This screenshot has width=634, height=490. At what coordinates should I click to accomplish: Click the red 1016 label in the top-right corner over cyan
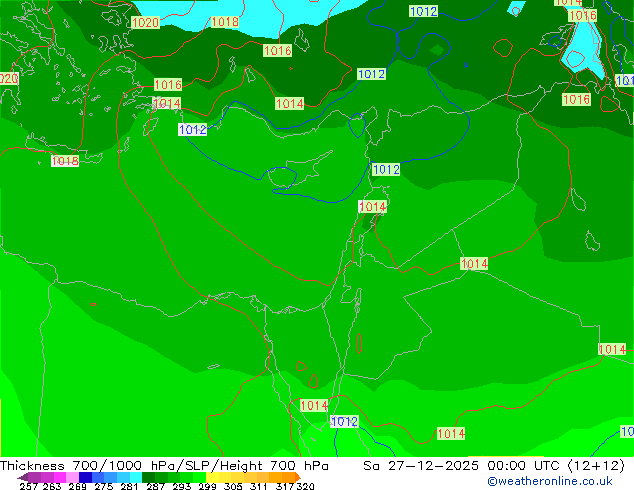coord(582,16)
